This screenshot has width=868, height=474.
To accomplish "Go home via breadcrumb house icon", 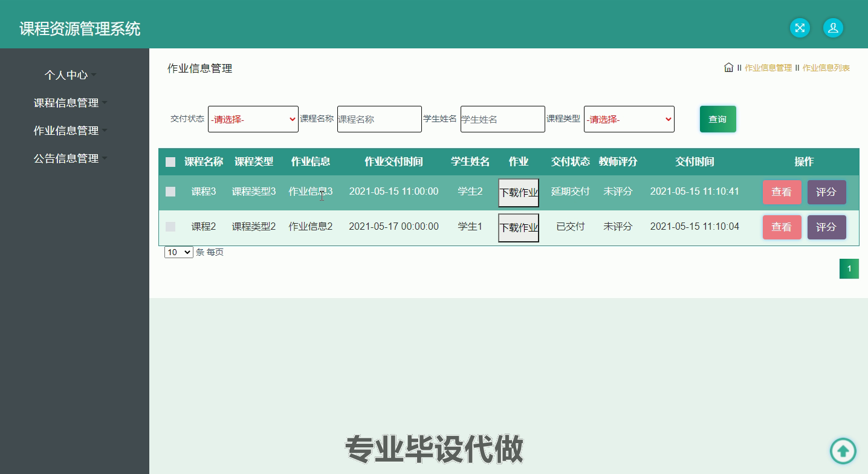I will [728, 67].
